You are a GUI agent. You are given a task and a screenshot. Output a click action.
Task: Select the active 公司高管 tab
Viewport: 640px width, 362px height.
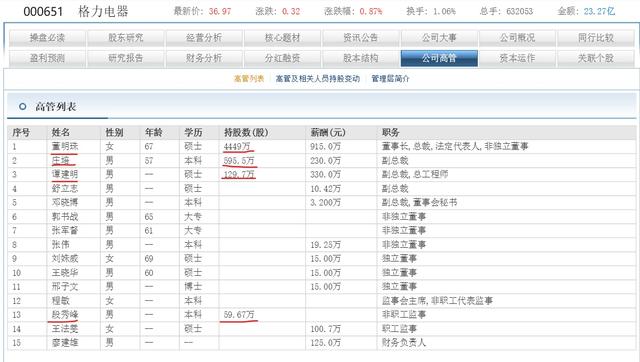click(x=439, y=58)
